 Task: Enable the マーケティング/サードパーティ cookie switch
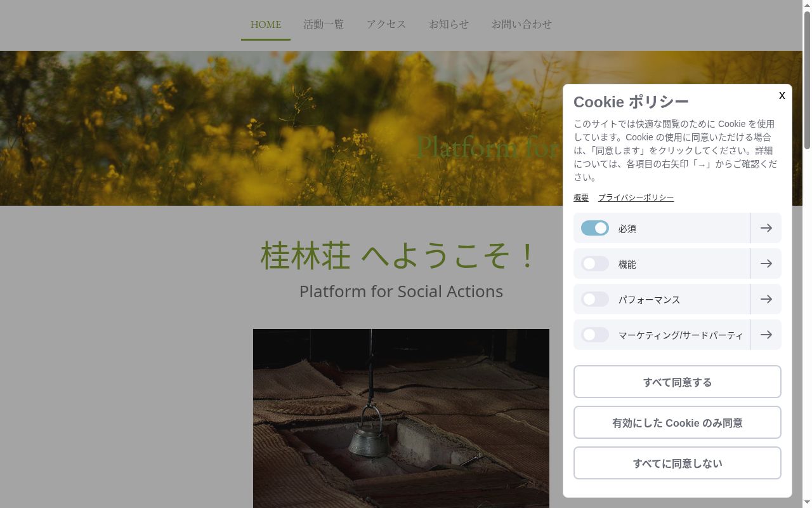[x=595, y=335]
